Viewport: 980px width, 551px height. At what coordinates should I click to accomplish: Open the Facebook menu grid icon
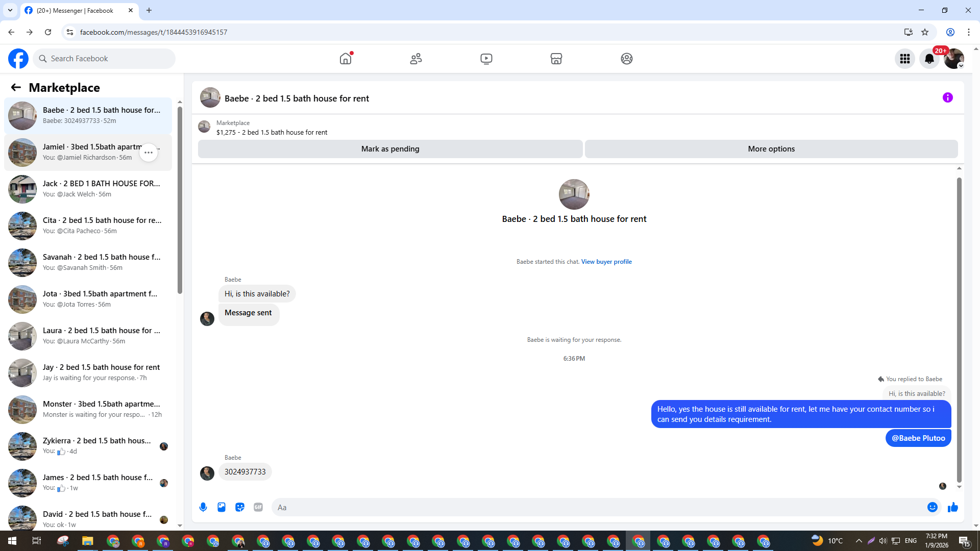(x=905, y=59)
